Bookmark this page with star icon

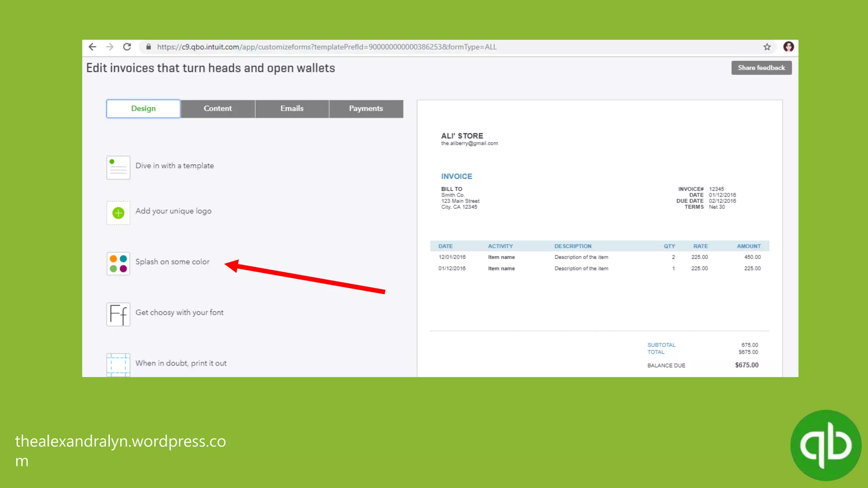point(767,47)
